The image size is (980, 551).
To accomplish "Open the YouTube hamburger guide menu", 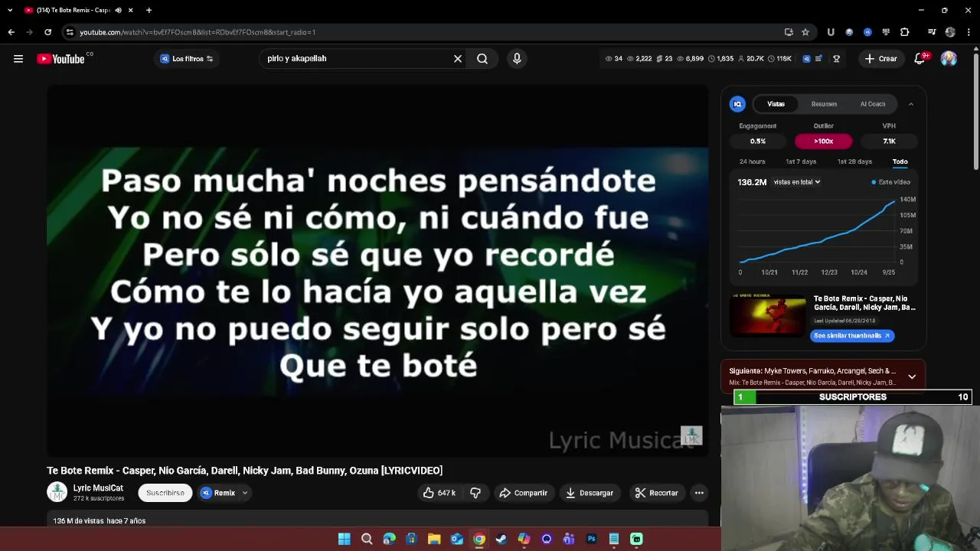I will pyautogui.click(x=18, y=59).
